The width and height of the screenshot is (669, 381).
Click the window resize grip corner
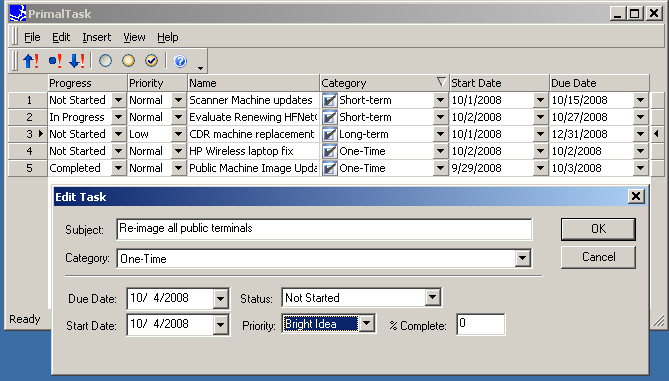[x=658, y=321]
